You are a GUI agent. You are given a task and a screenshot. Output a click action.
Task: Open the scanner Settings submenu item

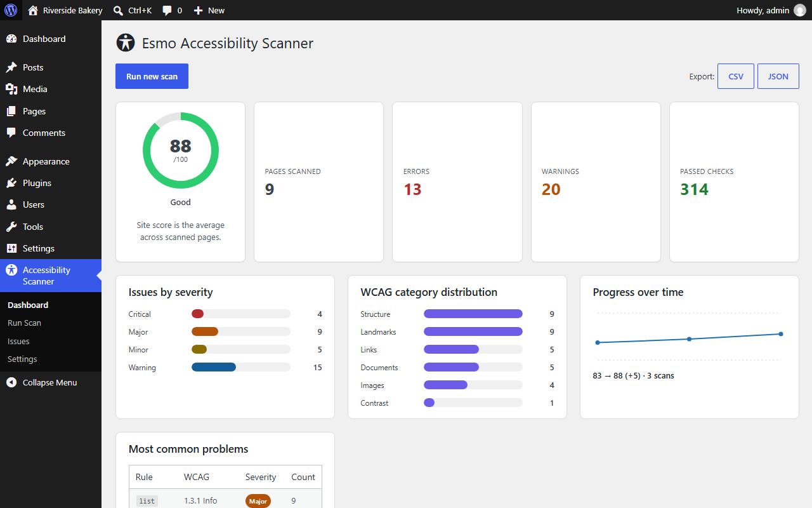coord(22,359)
